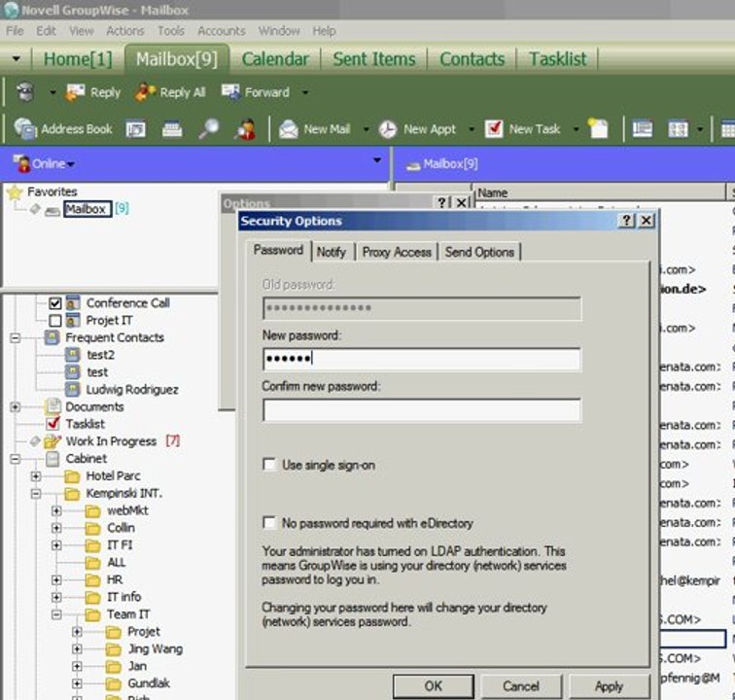Click the Work In Progress folder icon

coord(52,441)
